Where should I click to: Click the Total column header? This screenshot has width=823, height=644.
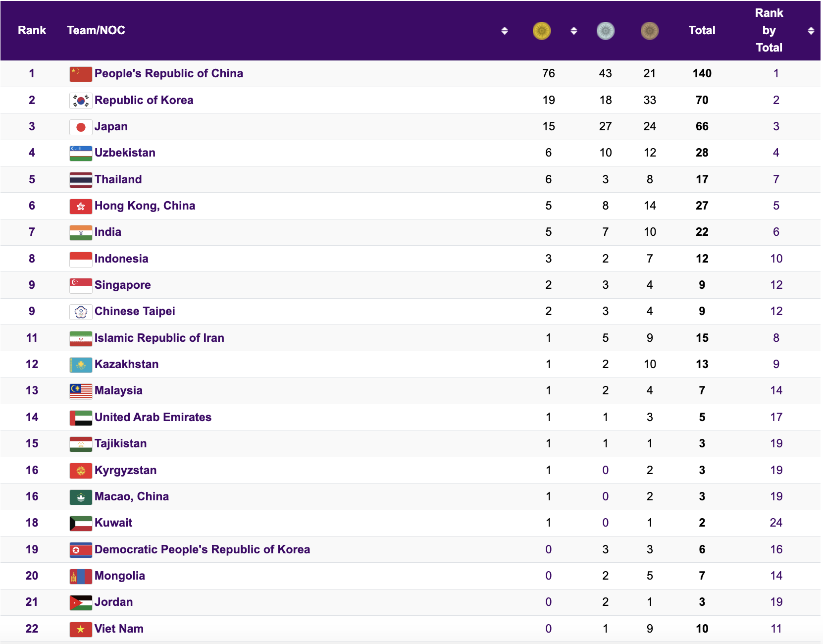coord(702,30)
